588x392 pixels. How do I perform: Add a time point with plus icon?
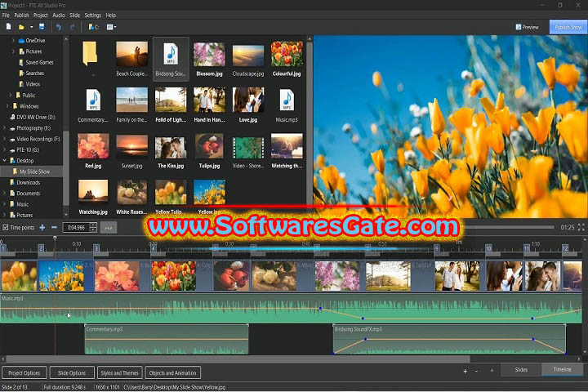[x=42, y=227]
